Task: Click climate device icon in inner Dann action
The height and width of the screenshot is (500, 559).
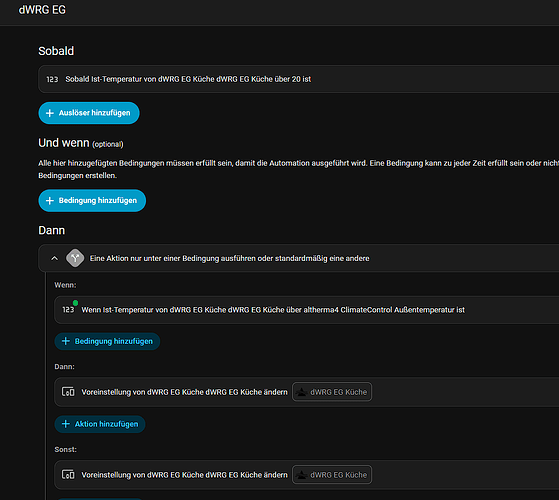Action: pos(68,392)
